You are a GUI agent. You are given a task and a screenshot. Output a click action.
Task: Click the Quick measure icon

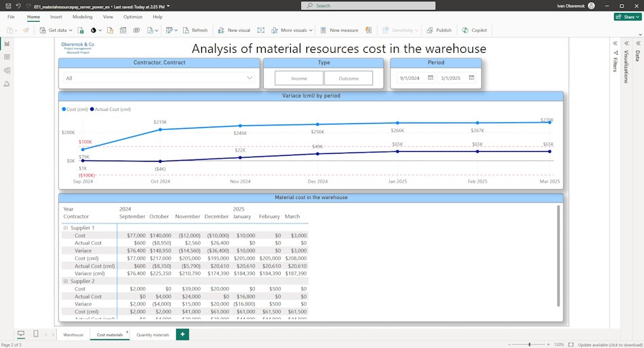(x=368, y=30)
